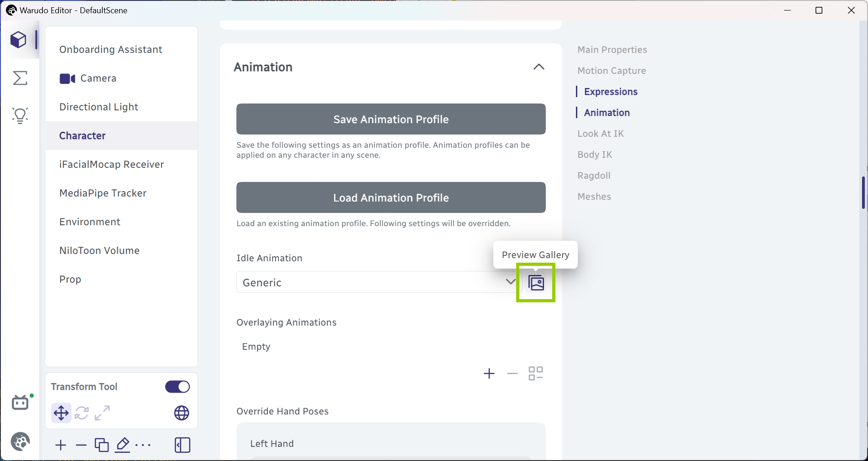The height and width of the screenshot is (461, 868).
Task: Click the Load Animation Profile button
Action: [x=391, y=197]
